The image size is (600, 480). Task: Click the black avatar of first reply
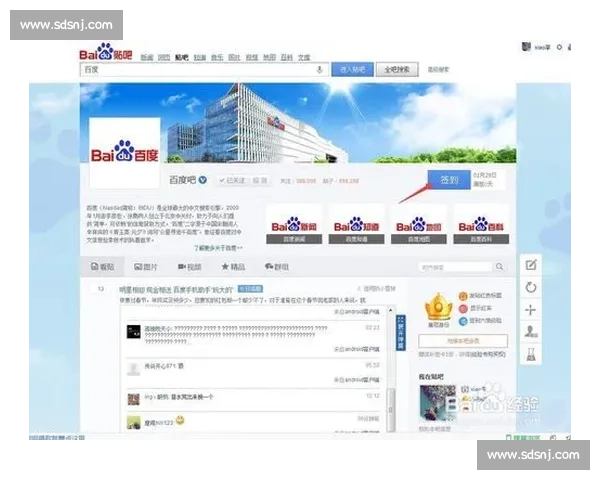pos(134,332)
